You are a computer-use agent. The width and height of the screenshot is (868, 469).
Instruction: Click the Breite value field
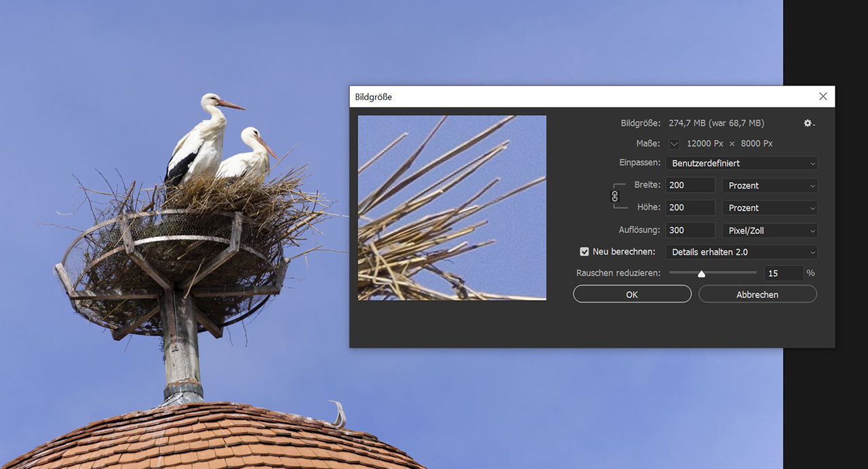pos(690,185)
